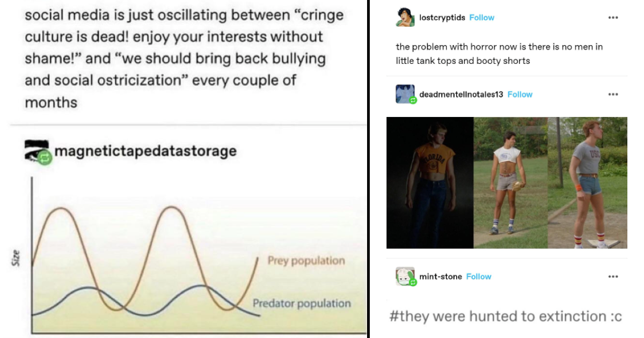Follow deadmentellnotales13

point(519,94)
